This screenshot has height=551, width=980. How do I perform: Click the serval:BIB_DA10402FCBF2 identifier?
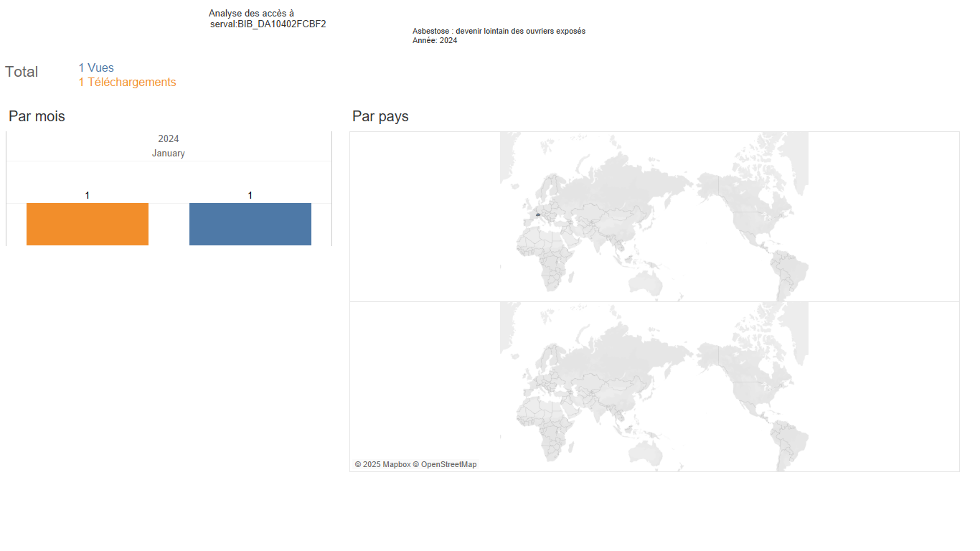[x=268, y=24]
